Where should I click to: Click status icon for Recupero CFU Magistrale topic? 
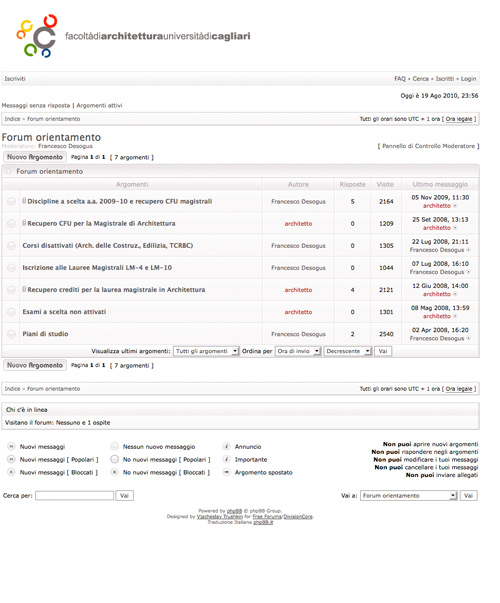(11, 223)
